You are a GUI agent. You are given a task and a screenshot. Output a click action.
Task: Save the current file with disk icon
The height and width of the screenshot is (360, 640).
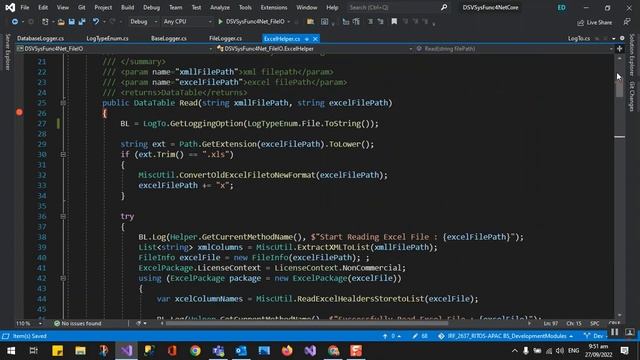(x=71, y=22)
